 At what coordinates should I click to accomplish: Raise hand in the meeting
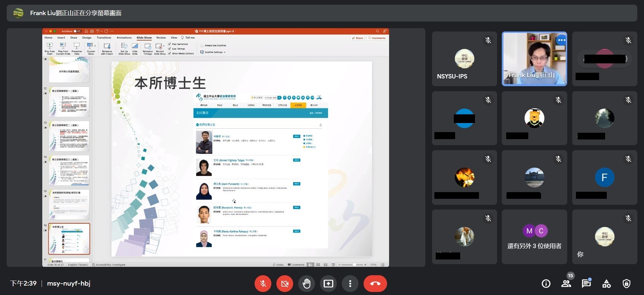click(x=307, y=284)
